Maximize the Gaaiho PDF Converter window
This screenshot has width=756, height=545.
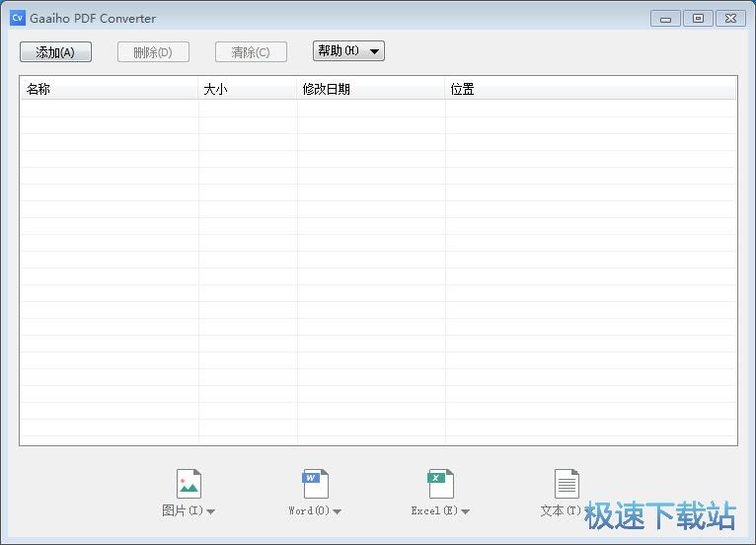tap(698, 19)
